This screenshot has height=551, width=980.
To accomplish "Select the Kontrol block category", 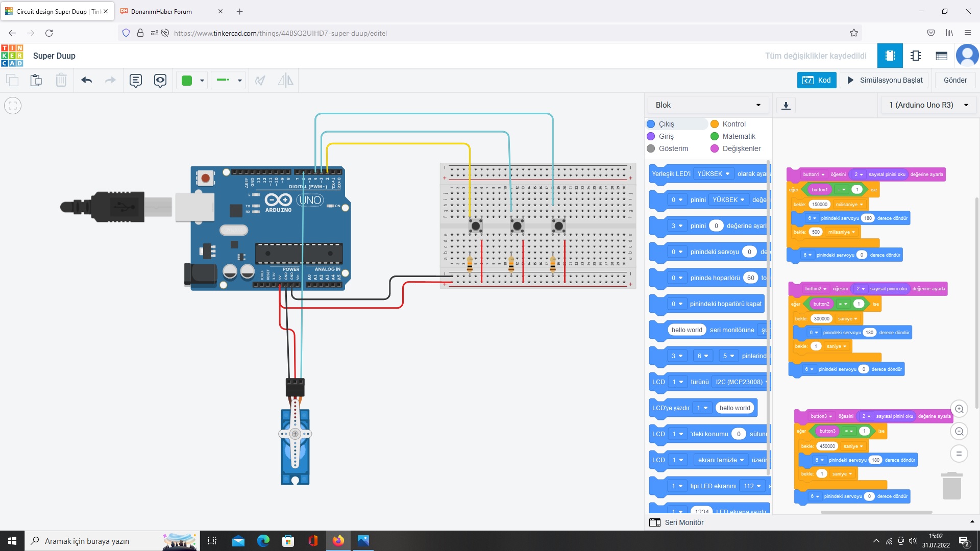I will pyautogui.click(x=733, y=124).
